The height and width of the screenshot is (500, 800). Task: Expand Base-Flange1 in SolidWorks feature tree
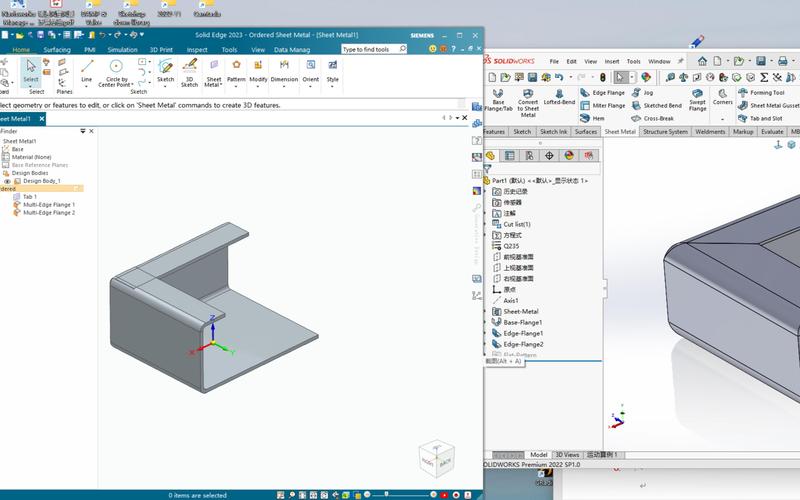pos(485,322)
